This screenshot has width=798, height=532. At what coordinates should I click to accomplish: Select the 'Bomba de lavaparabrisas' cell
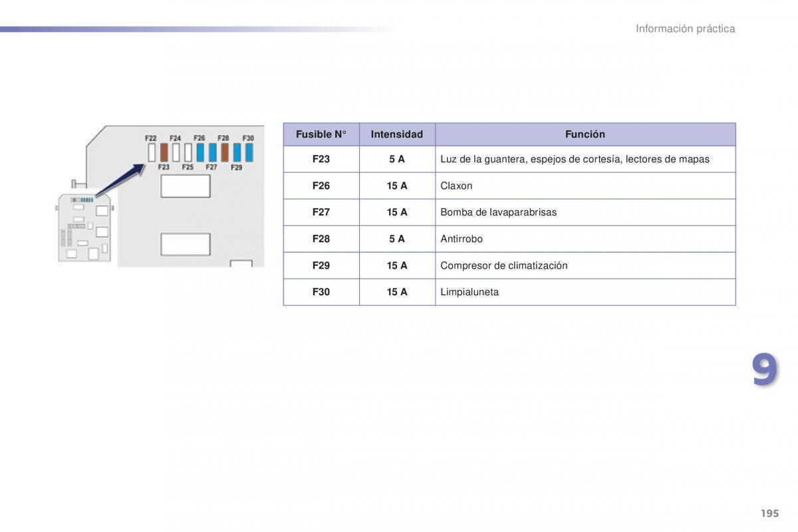tap(585, 212)
